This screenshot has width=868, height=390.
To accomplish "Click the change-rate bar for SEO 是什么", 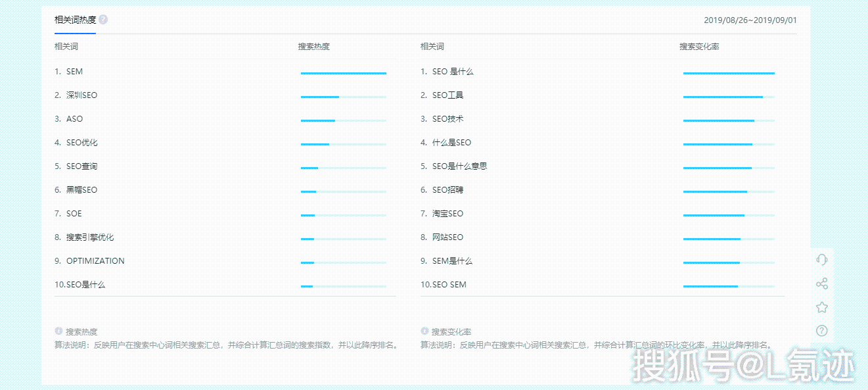I will (x=729, y=74).
